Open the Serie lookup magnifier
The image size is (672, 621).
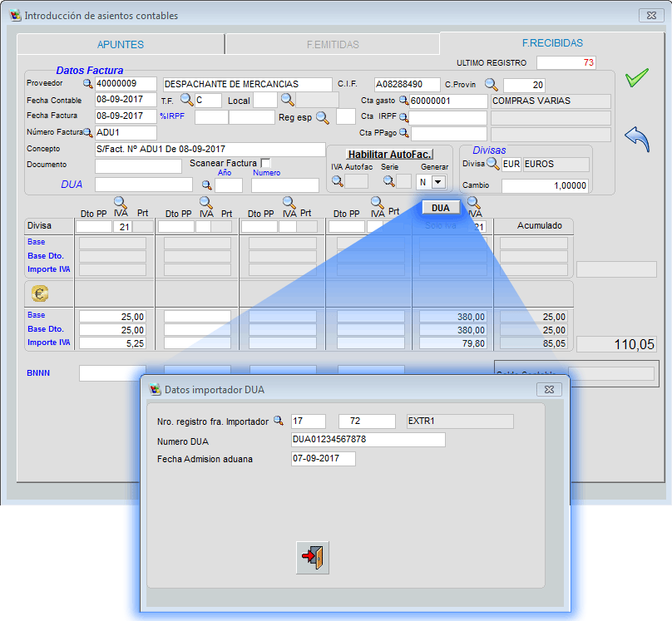click(389, 181)
